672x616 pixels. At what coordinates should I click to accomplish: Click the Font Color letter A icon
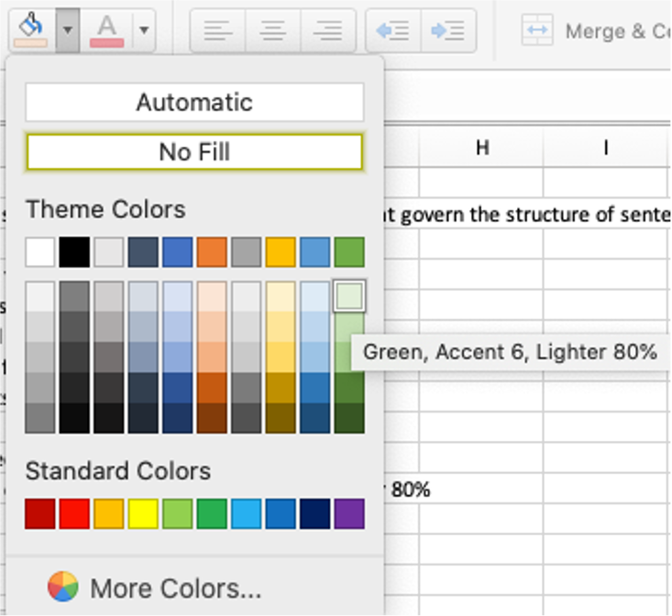(107, 29)
